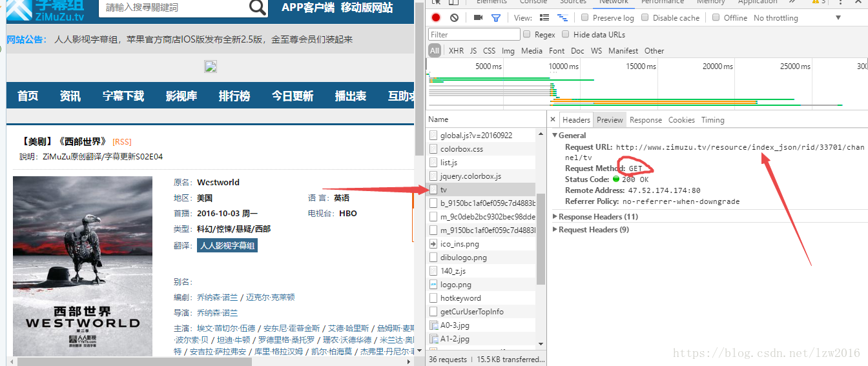The height and width of the screenshot is (366, 868).
Task: Click the APP客户端 link
Action: click(308, 8)
